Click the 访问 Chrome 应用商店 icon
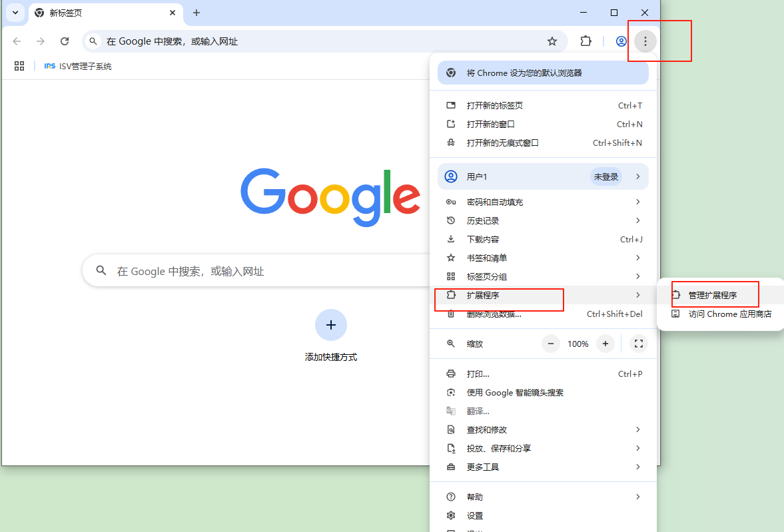The width and height of the screenshot is (784, 532). tap(675, 314)
